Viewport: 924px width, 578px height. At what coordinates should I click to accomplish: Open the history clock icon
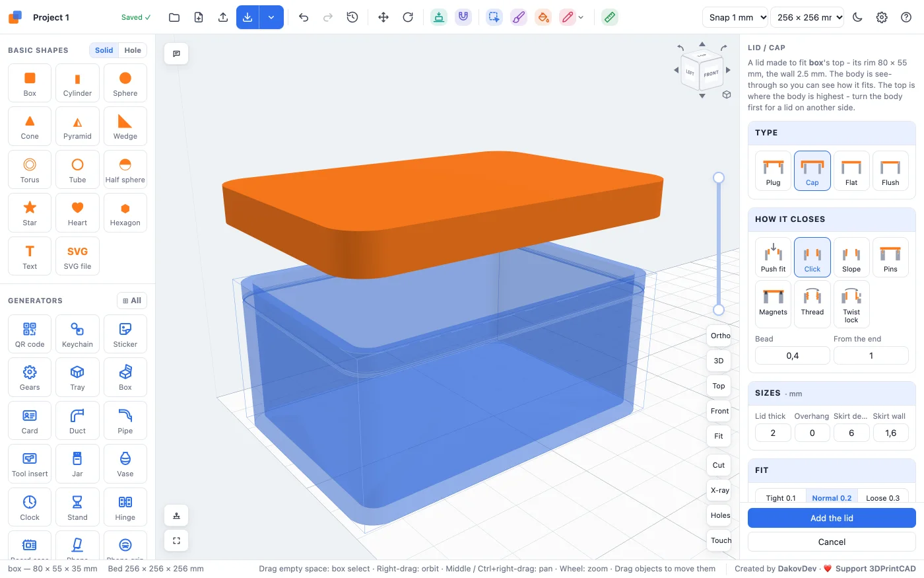pos(352,17)
